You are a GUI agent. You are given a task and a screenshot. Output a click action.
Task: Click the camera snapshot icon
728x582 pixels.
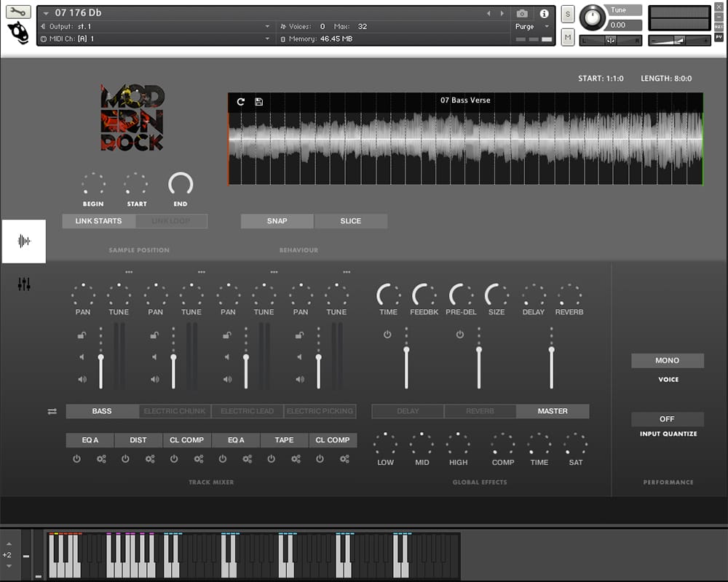(x=522, y=13)
